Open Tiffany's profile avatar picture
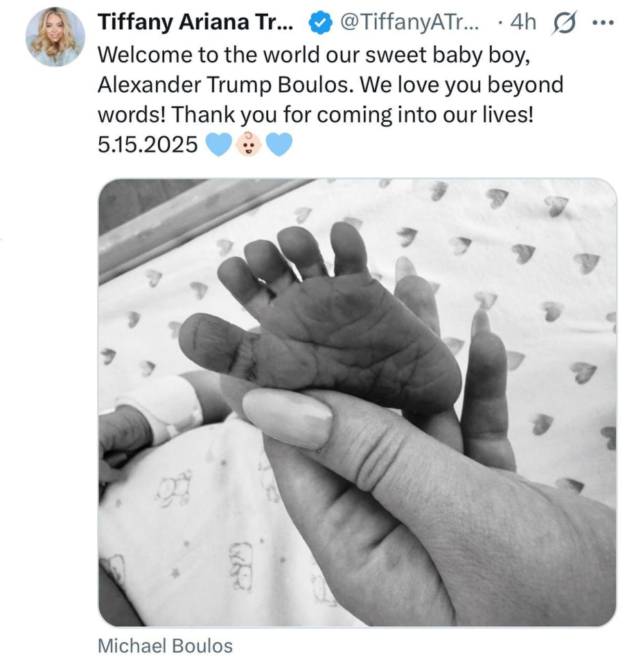This screenshot has height=672, width=643. coord(55,38)
